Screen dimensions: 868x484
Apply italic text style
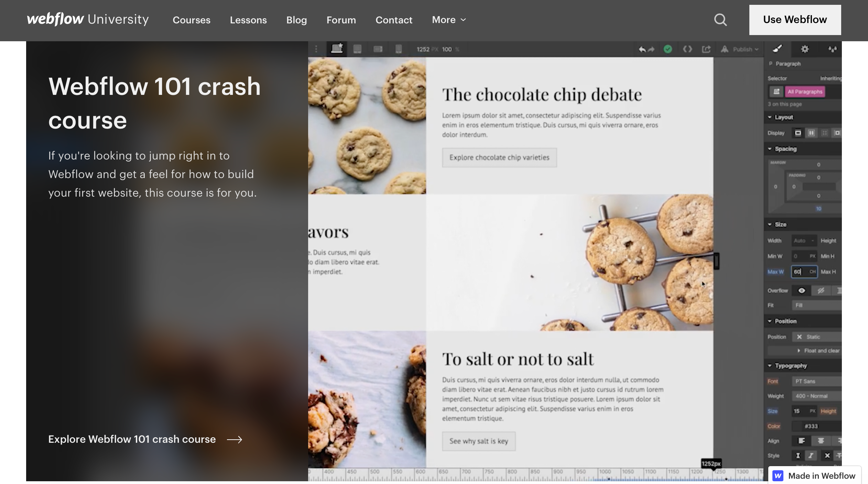click(811, 455)
